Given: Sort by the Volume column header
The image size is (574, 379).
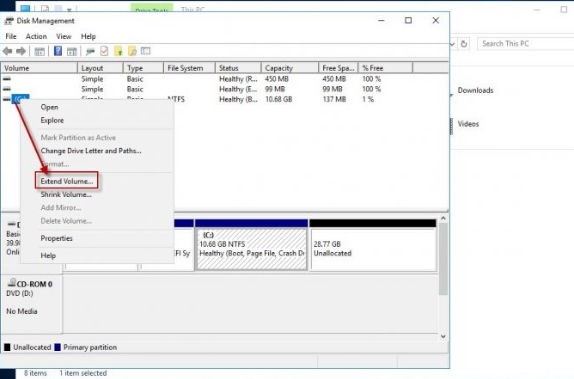Looking at the screenshot, I should coord(39,68).
